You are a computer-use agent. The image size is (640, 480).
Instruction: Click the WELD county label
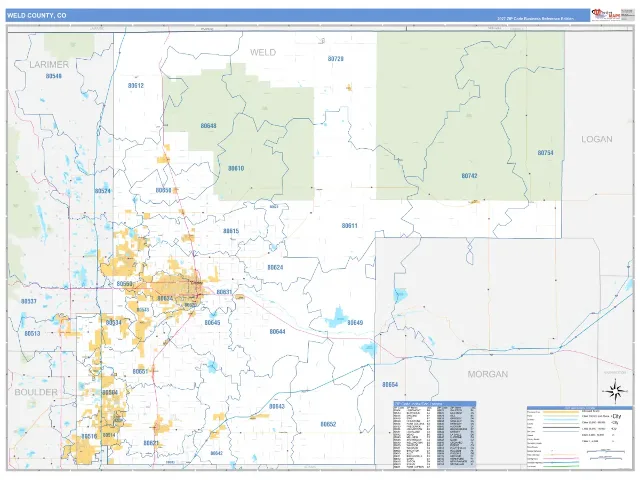click(x=263, y=52)
